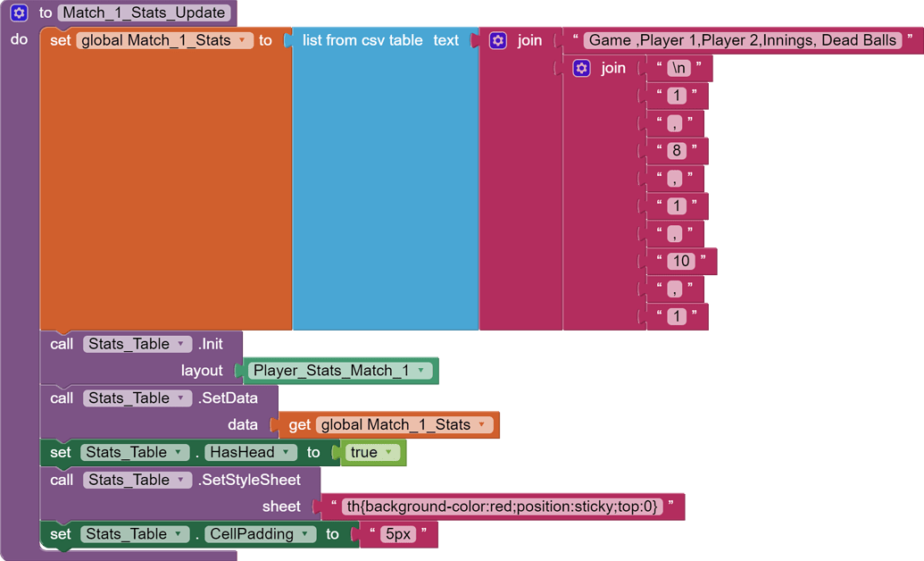
Task: Select the list from csv table block
Action: [362, 40]
